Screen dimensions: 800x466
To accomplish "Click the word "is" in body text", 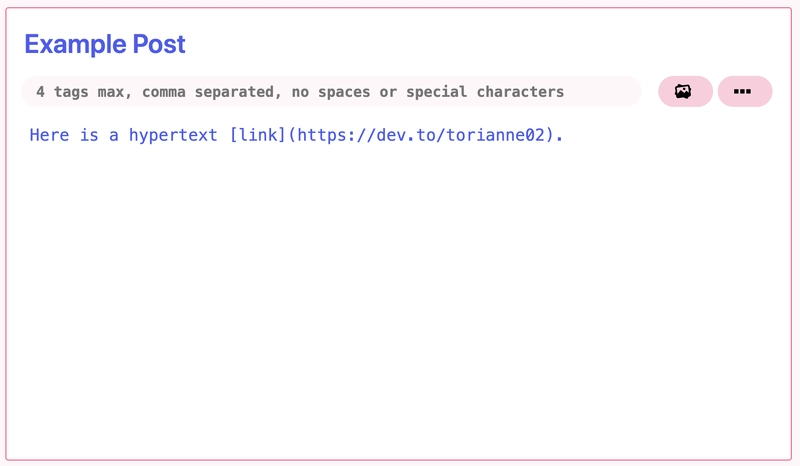I will [x=89, y=135].
